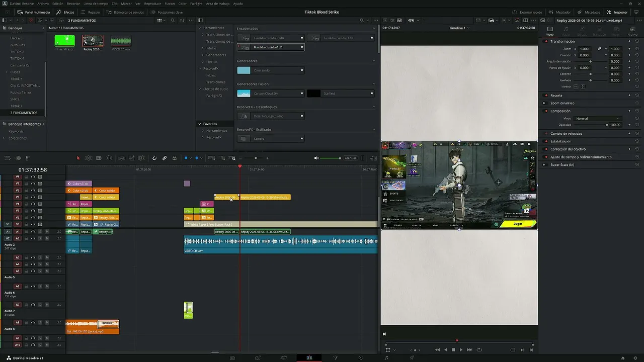Enable the Super Scale (IA) switch
This screenshot has height=362, width=644.
click(544, 165)
